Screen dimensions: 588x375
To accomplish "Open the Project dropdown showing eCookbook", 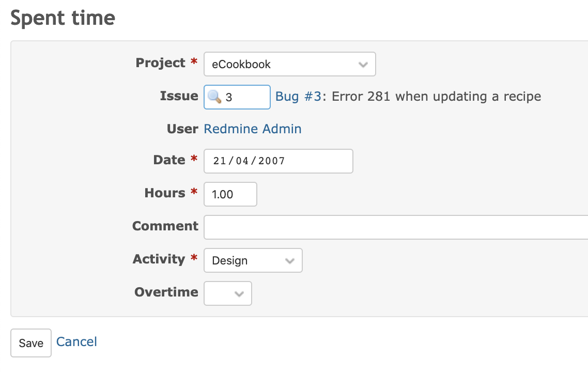I will point(289,64).
